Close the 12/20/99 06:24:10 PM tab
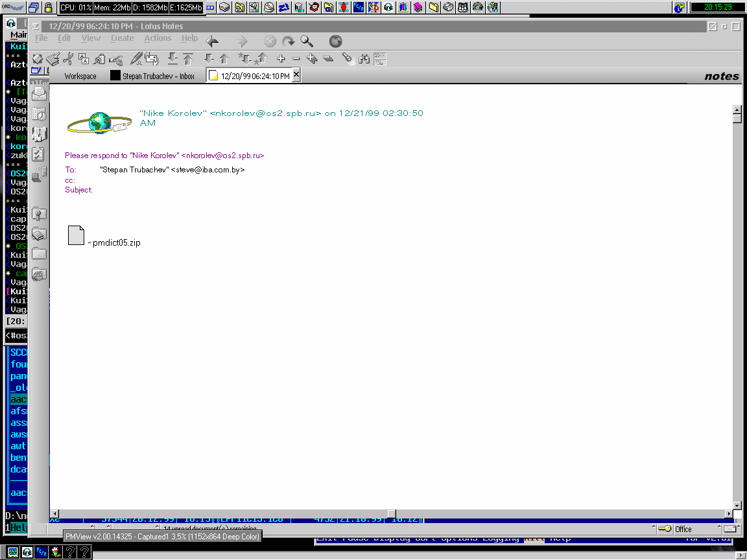The height and width of the screenshot is (560, 747). (x=296, y=75)
